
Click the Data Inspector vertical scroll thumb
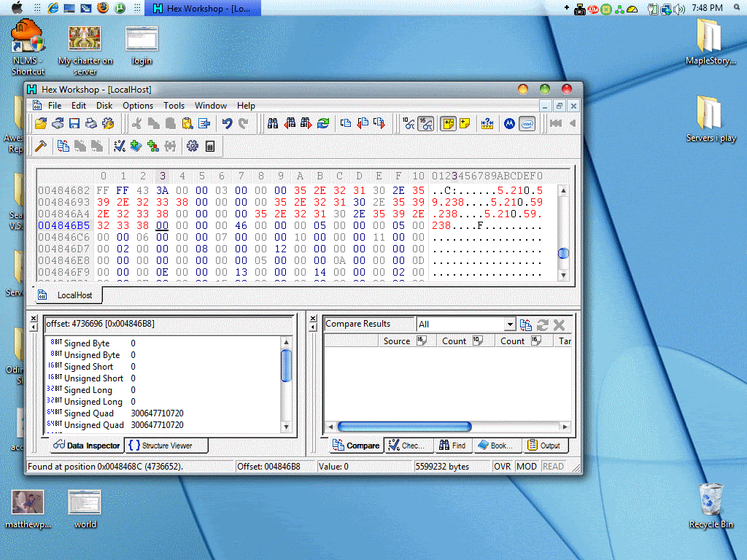click(x=286, y=365)
